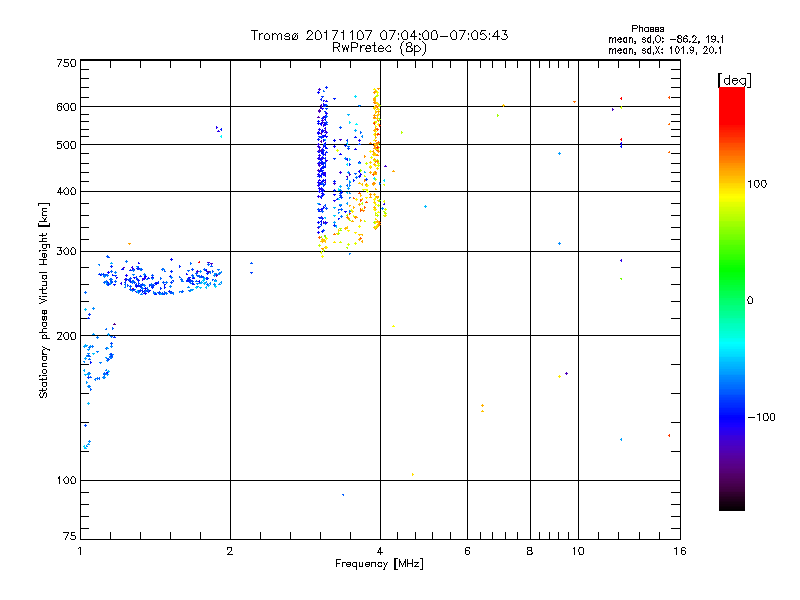Pick the red region of the colorbar

click(732, 105)
